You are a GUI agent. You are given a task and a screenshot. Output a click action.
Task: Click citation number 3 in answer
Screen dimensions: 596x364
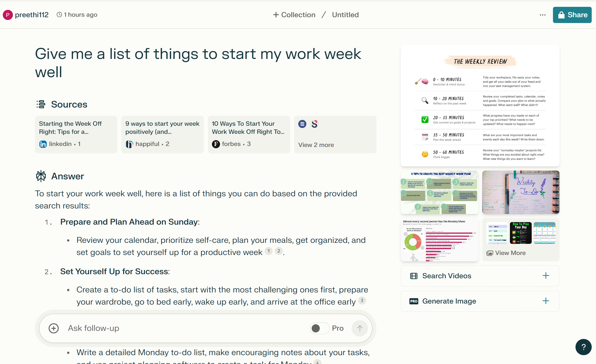[362, 301]
